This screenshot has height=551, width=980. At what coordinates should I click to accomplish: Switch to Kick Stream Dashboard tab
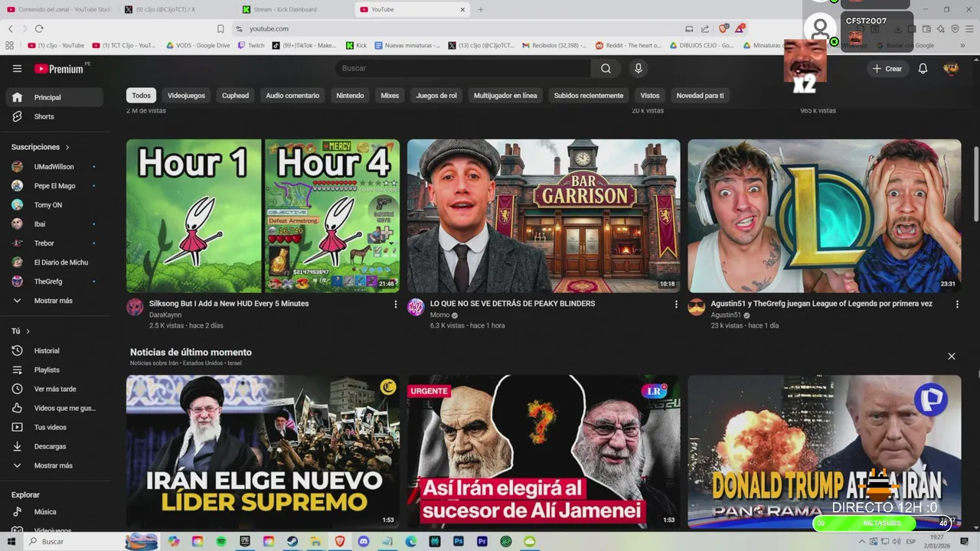point(295,9)
